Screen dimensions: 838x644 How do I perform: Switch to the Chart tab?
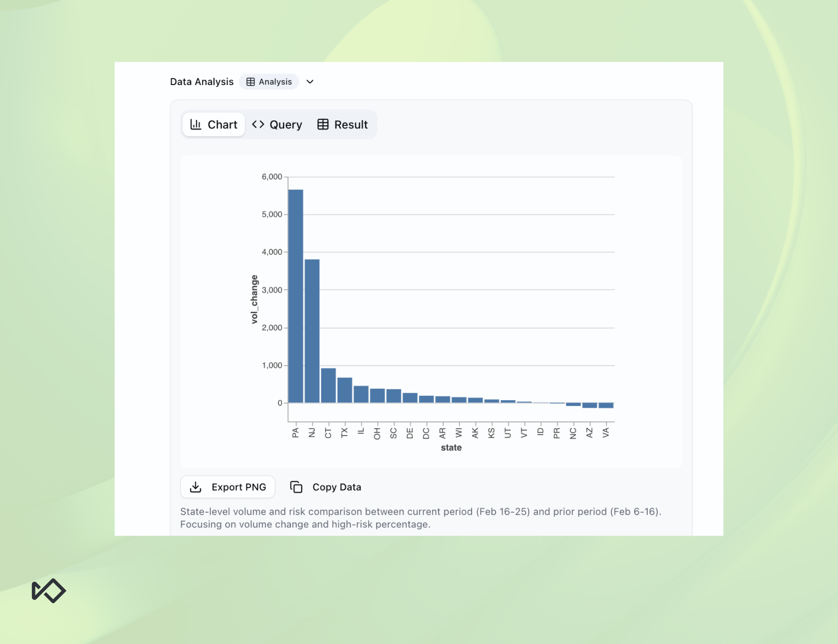click(x=213, y=125)
